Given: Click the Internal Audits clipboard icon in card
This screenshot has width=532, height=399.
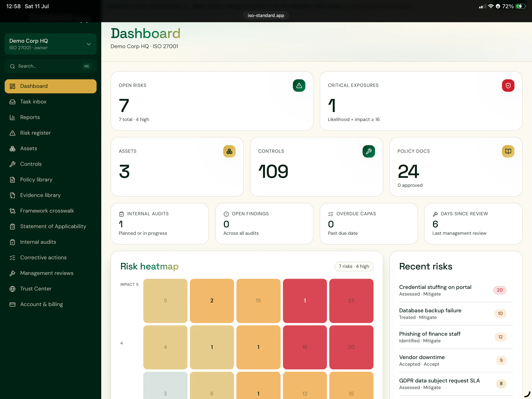Looking at the screenshot, I should [122, 214].
